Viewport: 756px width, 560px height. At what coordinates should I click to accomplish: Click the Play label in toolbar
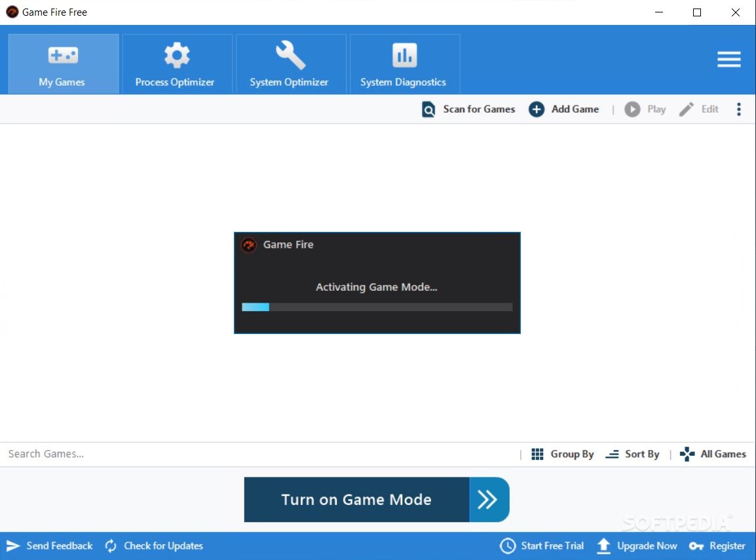point(656,109)
